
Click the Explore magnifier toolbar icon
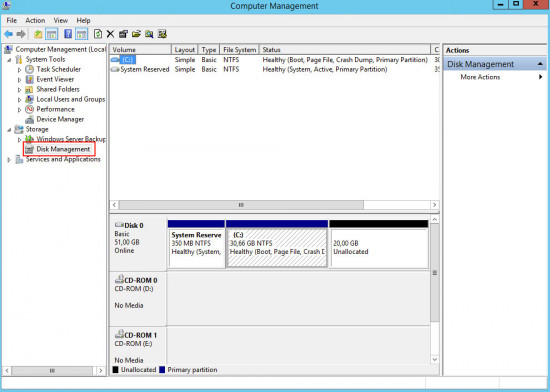click(149, 34)
